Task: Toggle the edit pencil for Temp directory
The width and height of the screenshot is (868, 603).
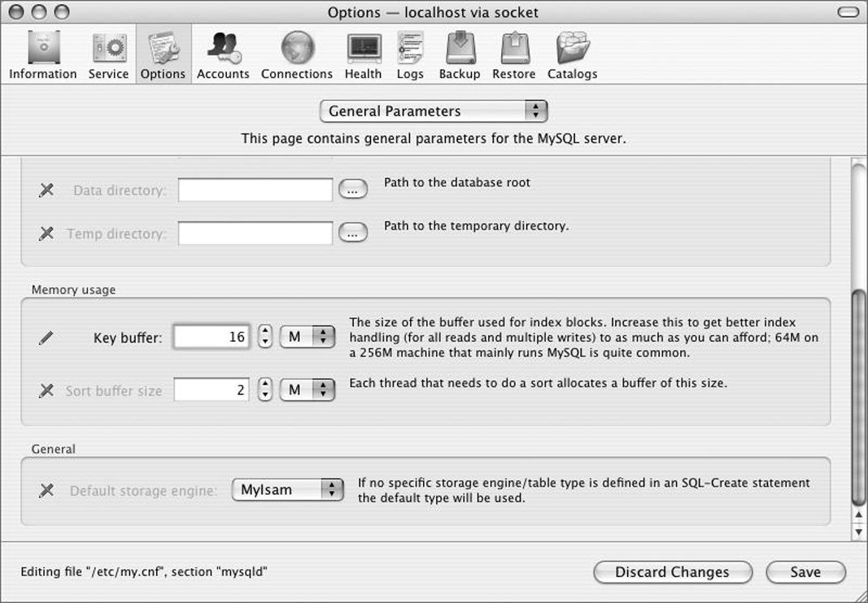Action: coord(46,233)
